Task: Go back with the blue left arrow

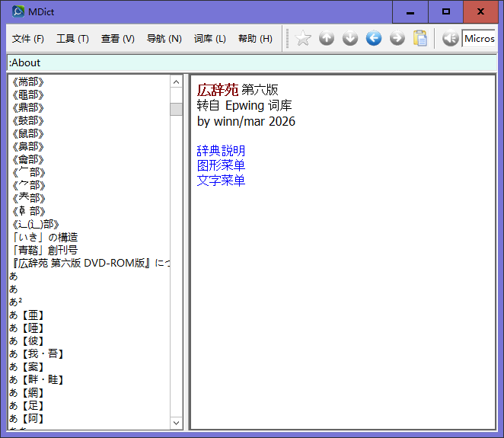Action: point(374,38)
